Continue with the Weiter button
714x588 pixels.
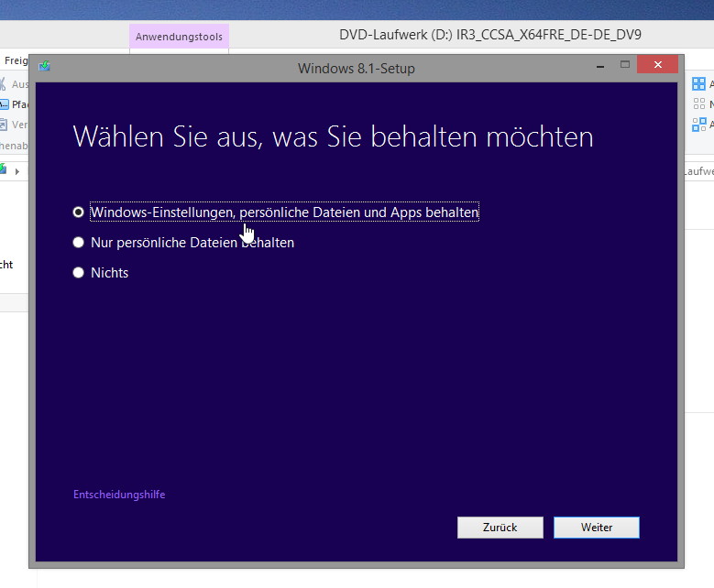(597, 528)
